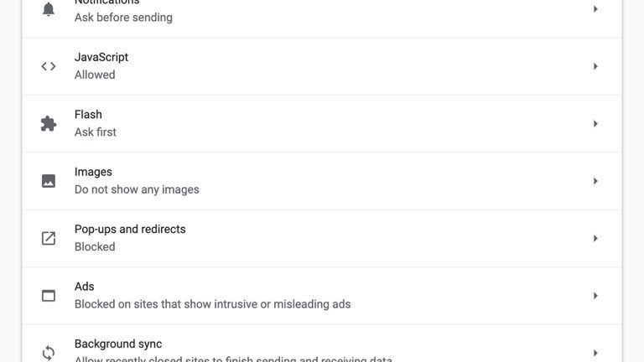Viewport: 644px width, 362px height.
Task: Open Ads blocked on intrusive sites setting
Action: 212,303
